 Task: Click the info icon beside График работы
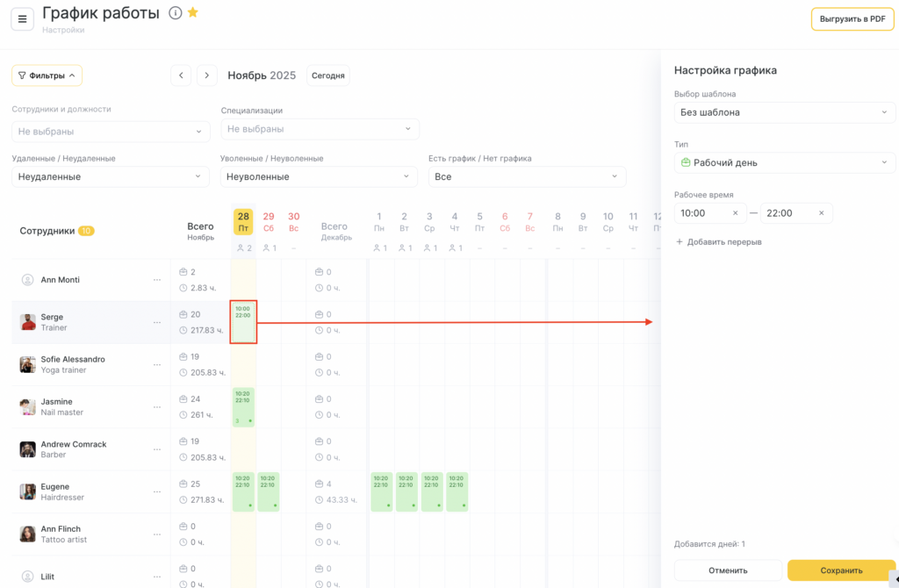point(175,13)
